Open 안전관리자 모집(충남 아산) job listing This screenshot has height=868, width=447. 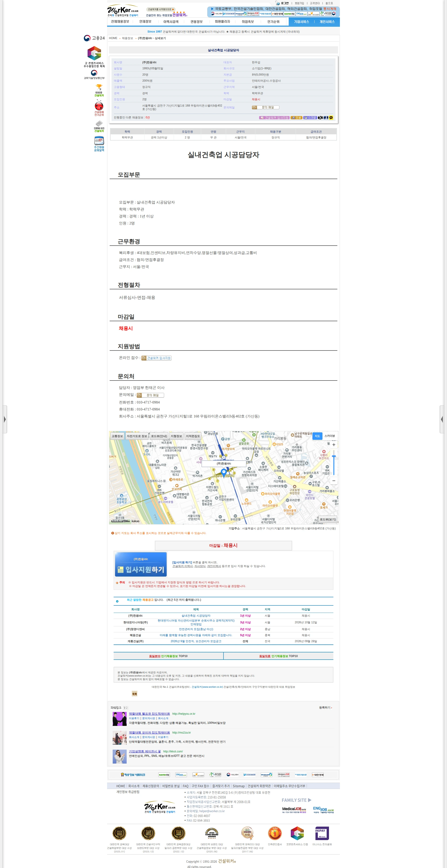[196, 629]
